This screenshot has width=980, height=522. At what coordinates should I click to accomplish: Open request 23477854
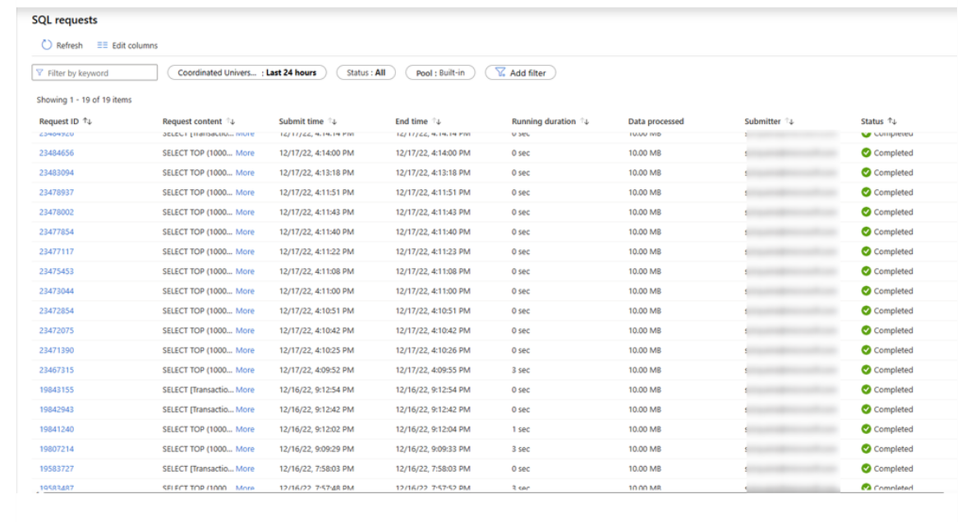[56, 232]
